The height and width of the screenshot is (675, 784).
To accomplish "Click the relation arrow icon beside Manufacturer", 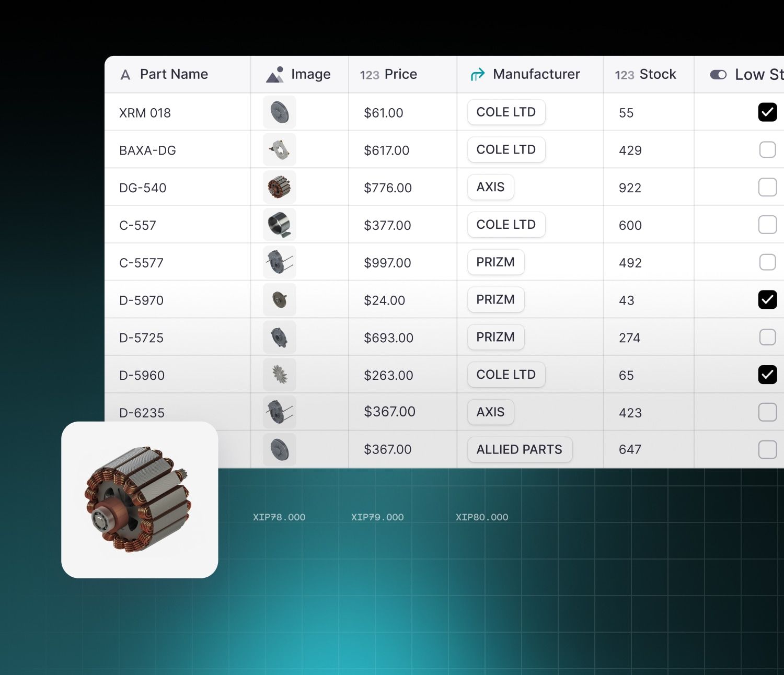I will click(x=477, y=75).
